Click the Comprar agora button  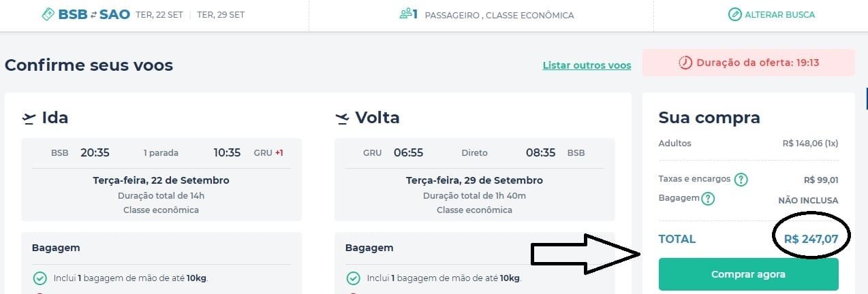click(748, 274)
